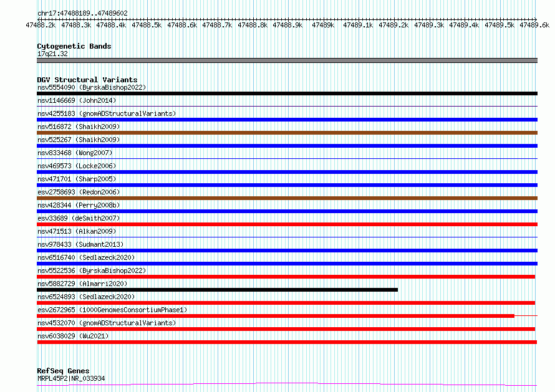The width and height of the screenshot is (555, 392).
Task: Open variant nsv428344 (Perry2008b) label
Action: pyautogui.click(x=79, y=205)
